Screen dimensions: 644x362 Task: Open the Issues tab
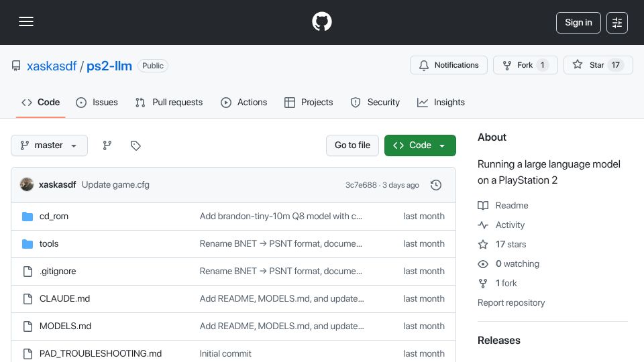pos(97,102)
